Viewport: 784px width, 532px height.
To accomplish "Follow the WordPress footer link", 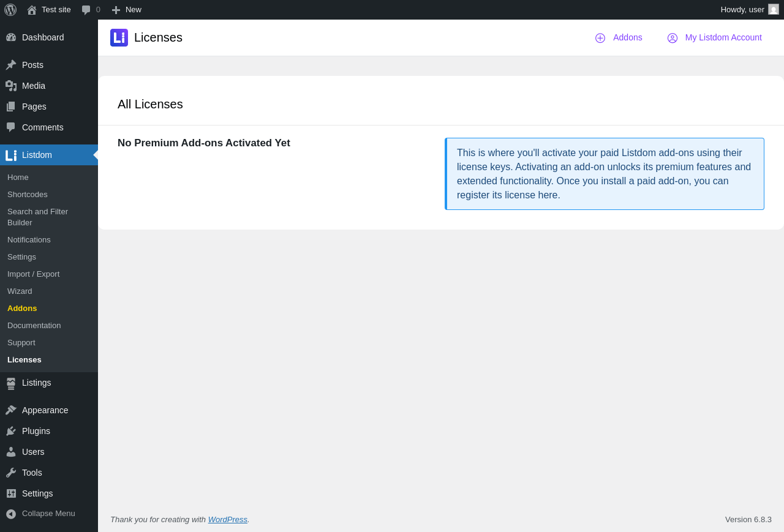I will click(x=227, y=520).
